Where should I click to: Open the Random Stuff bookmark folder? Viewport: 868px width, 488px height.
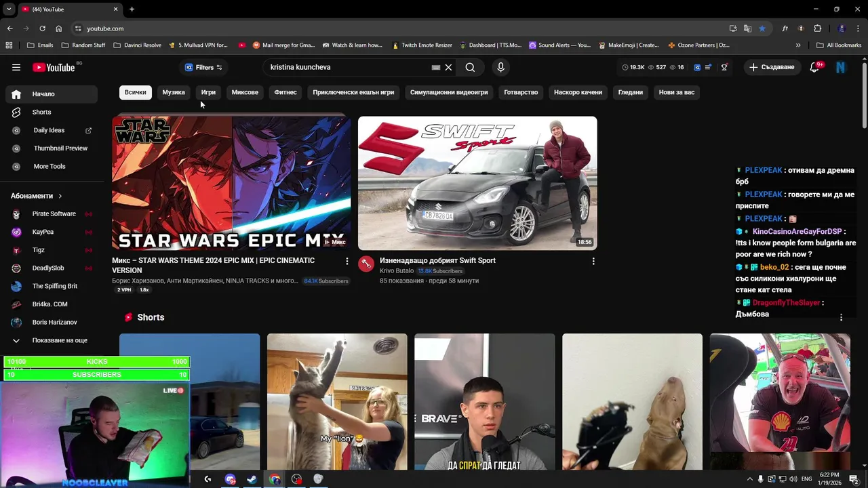(83, 45)
